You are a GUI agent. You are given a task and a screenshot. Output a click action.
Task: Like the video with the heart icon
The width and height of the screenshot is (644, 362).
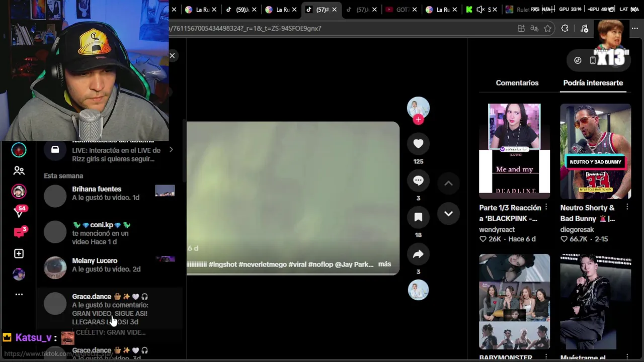[418, 144]
